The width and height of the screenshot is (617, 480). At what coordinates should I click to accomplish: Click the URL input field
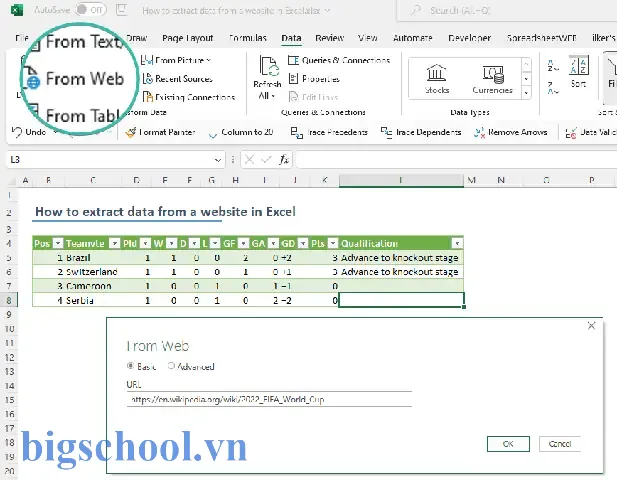pyautogui.click(x=269, y=399)
